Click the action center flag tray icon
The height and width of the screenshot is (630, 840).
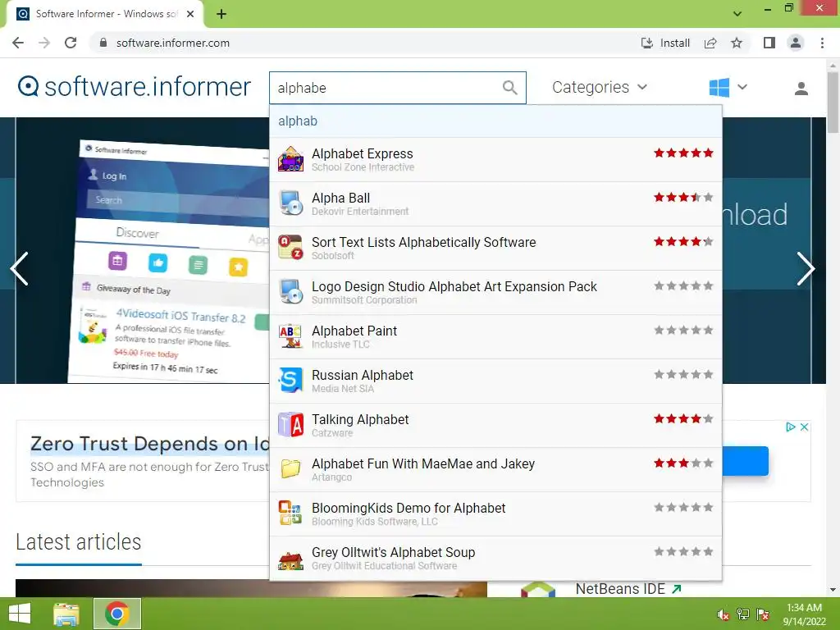tap(763, 614)
